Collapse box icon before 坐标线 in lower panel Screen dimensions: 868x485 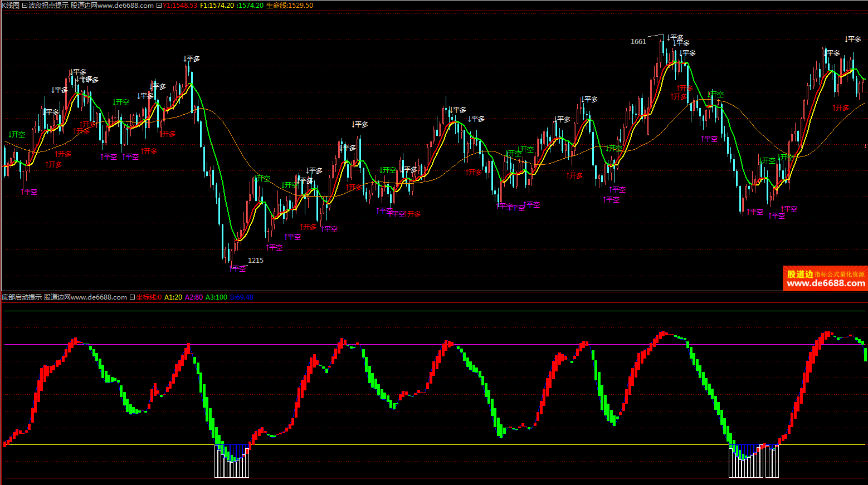[x=133, y=297]
